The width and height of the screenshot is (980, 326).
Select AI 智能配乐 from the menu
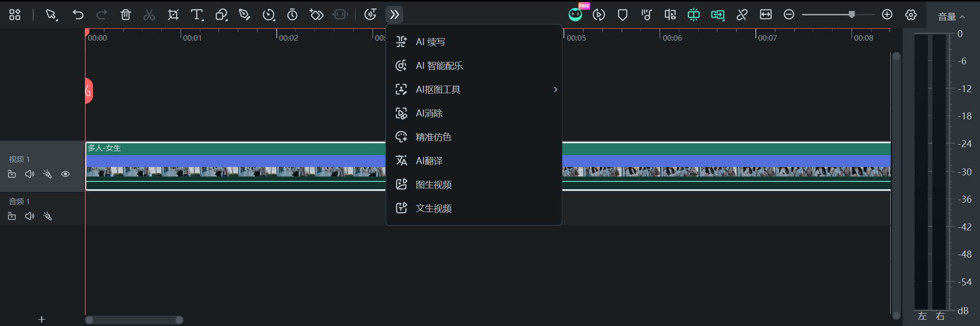[474, 66]
